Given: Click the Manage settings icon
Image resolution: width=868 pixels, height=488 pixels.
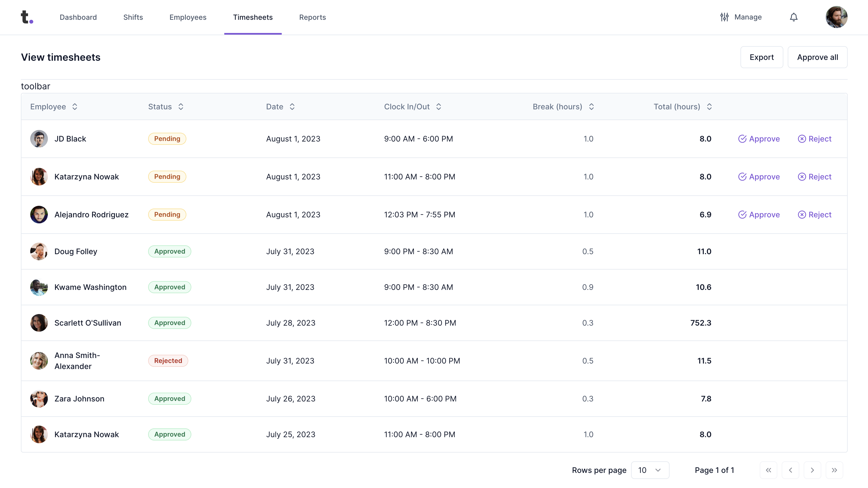Looking at the screenshot, I should 725,17.
